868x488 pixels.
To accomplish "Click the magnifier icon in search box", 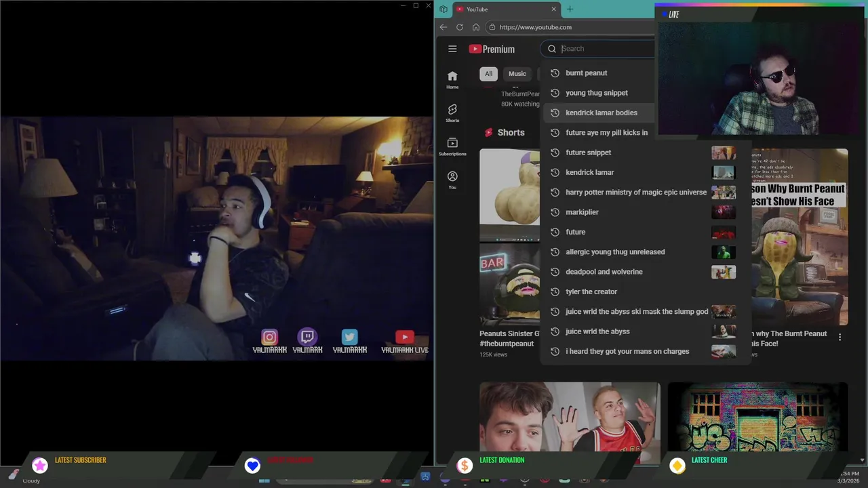I will [552, 49].
